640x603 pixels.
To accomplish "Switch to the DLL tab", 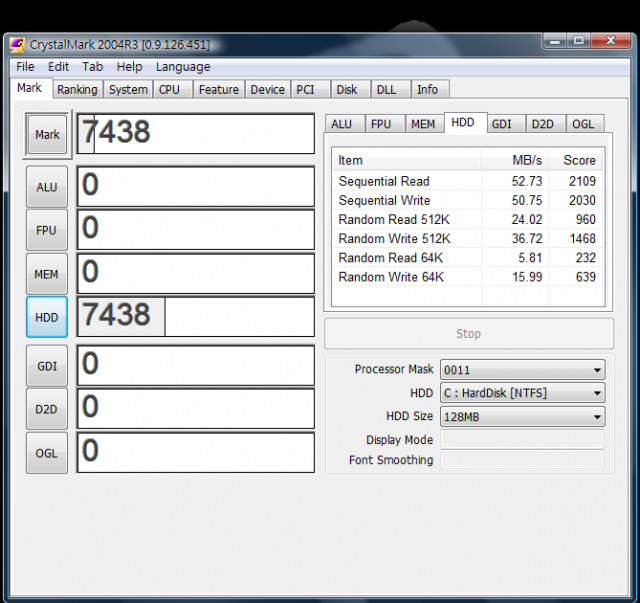I will pos(390,89).
